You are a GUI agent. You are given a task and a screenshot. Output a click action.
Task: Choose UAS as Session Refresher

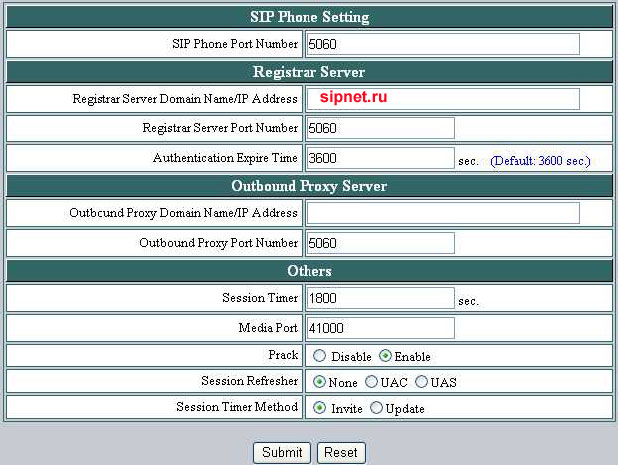(x=421, y=382)
